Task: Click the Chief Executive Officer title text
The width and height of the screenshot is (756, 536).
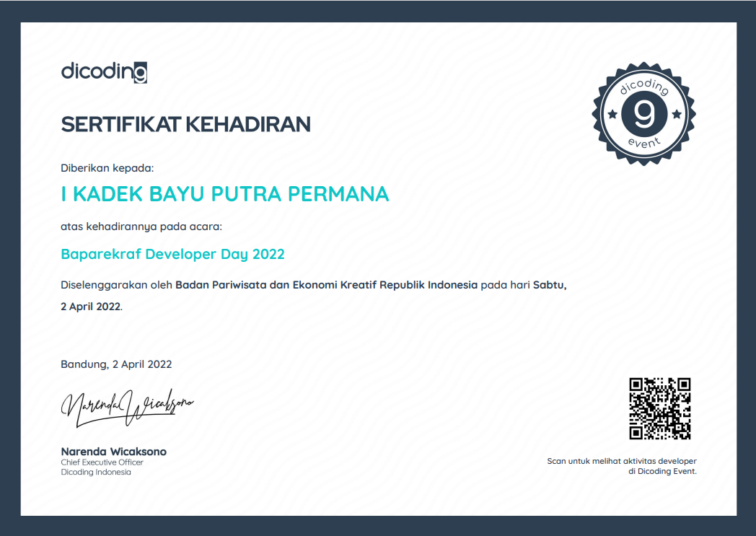Action: (102, 462)
